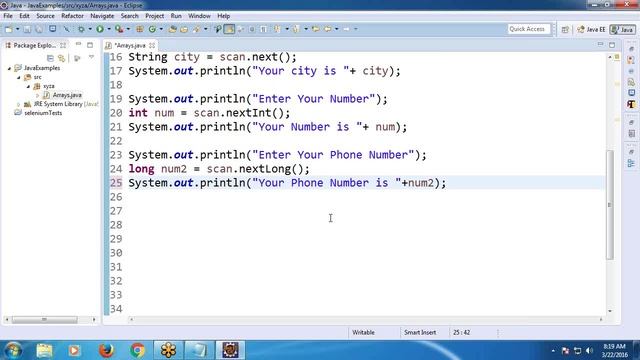Viewport: 640px width, 360px height.
Task: Click the blue square icon in right sidebar
Action: point(631,93)
